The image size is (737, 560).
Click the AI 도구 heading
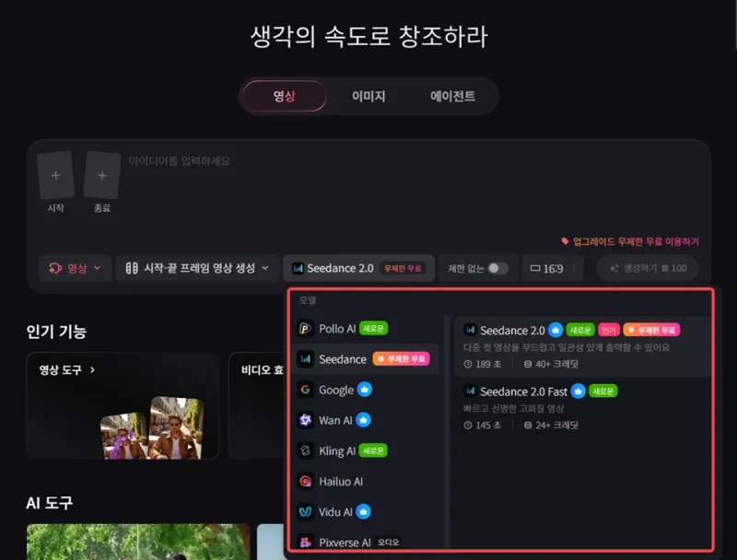50,503
